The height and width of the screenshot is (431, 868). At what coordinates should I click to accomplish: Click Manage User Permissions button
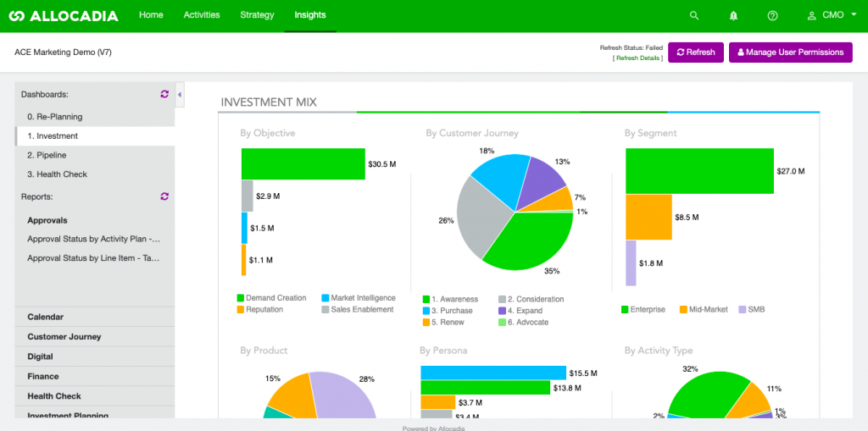[x=791, y=52]
